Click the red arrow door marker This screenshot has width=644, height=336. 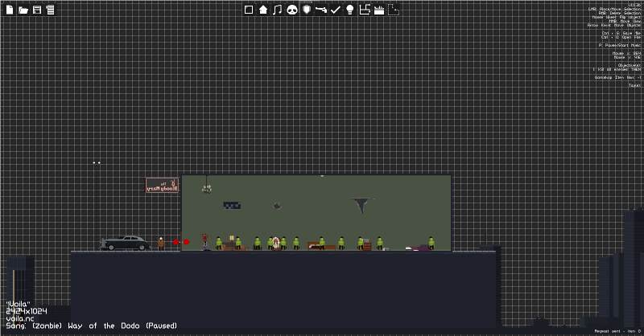pos(181,242)
